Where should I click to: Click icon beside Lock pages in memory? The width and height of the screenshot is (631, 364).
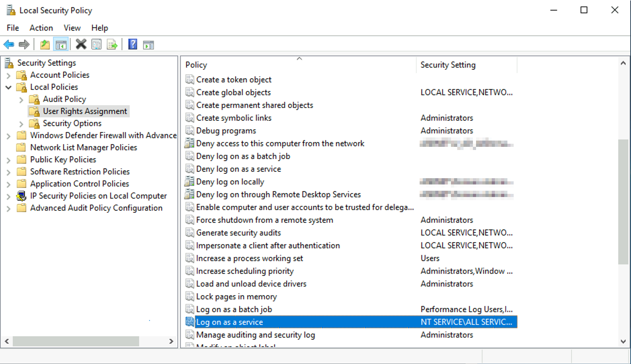(x=189, y=296)
